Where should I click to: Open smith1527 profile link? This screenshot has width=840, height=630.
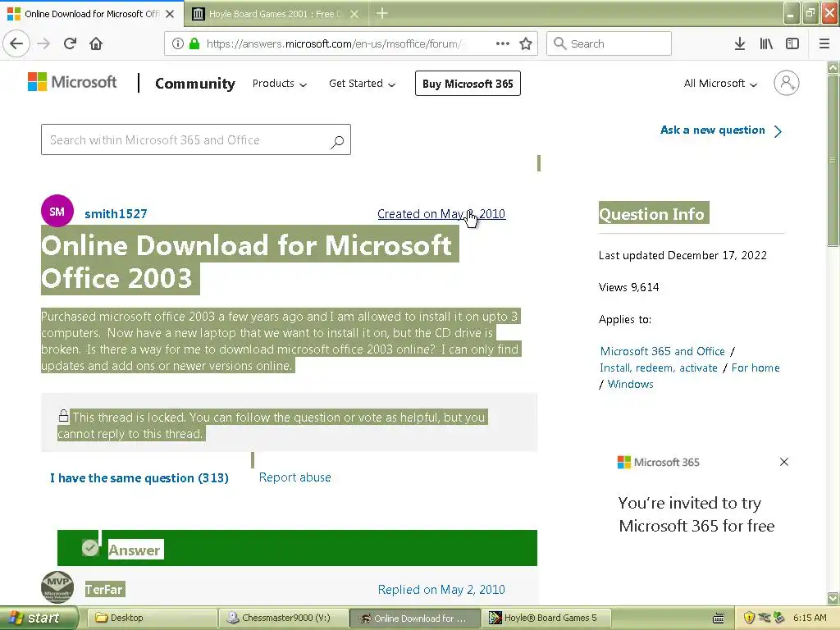116,214
